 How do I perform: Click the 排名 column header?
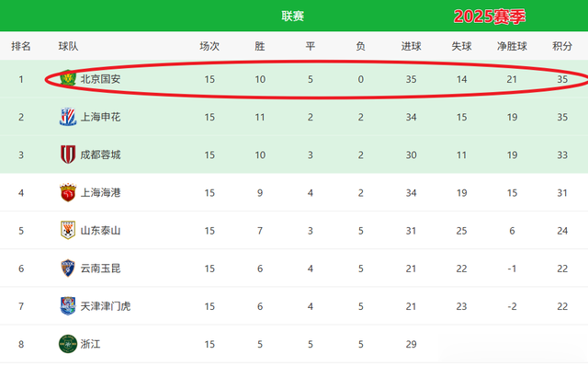[x=21, y=46]
